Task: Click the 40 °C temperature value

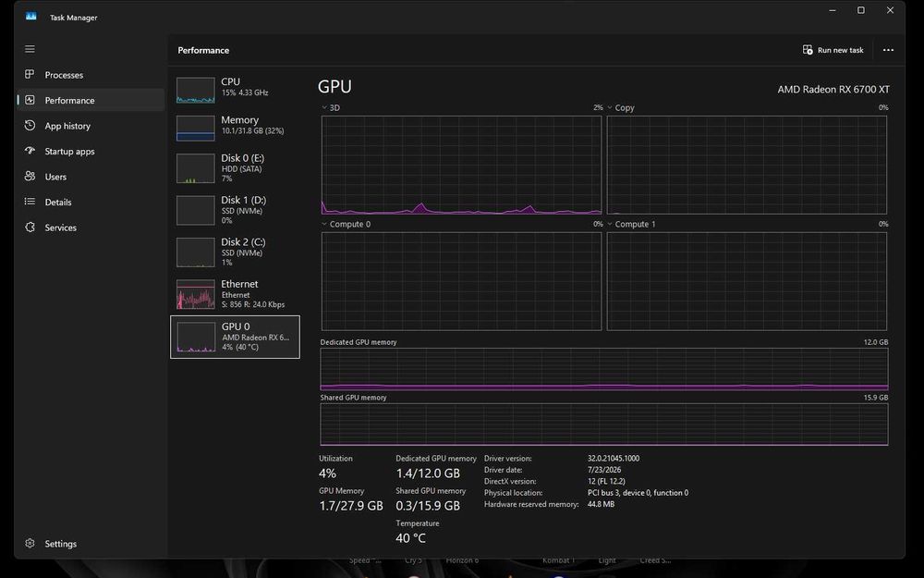Action: coord(411,538)
